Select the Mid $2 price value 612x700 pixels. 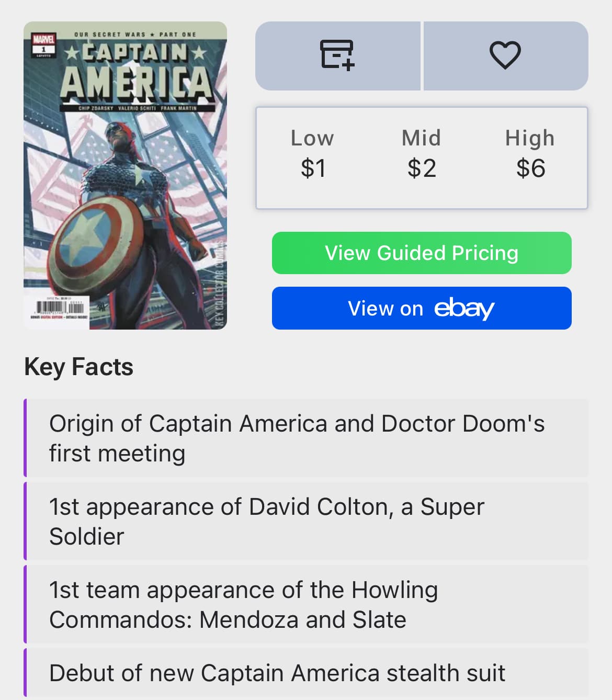[x=422, y=154]
